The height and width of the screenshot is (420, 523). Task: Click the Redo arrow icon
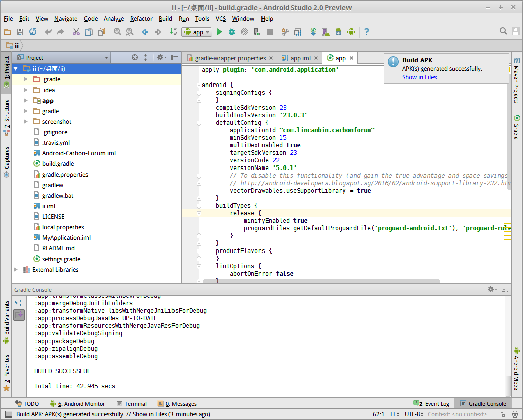click(x=61, y=32)
